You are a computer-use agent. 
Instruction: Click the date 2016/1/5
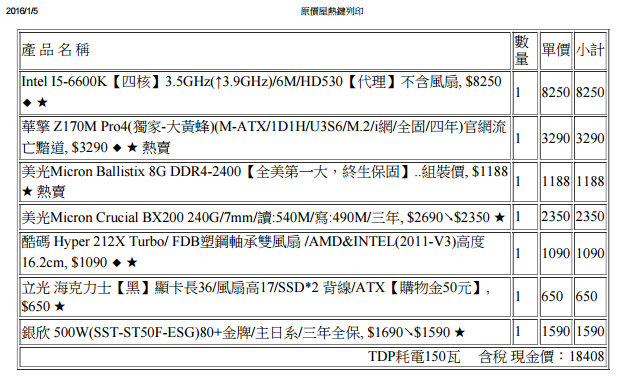[x=22, y=11]
